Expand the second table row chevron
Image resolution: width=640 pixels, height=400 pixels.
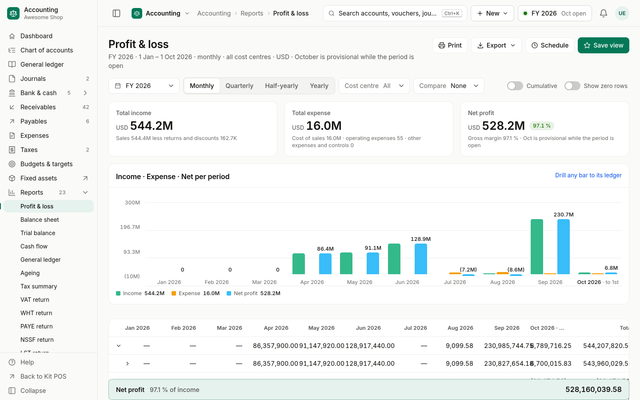[127, 363]
